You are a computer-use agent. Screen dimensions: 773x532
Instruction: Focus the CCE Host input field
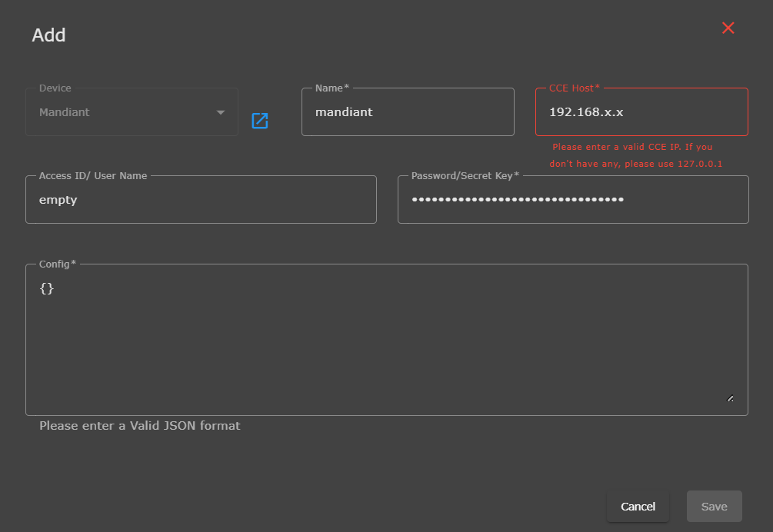pyautogui.click(x=641, y=112)
